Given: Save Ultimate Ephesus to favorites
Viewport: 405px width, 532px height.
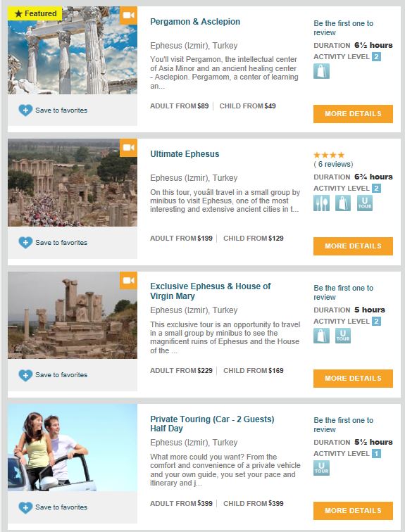Looking at the screenshot, I should [53, 243].
